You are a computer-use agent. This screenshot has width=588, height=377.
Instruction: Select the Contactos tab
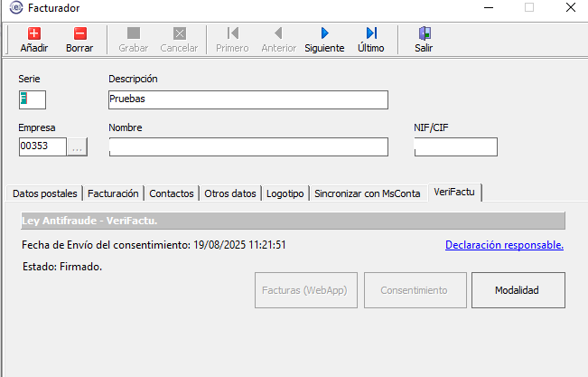pyautogui.click(x=172, y=193)
